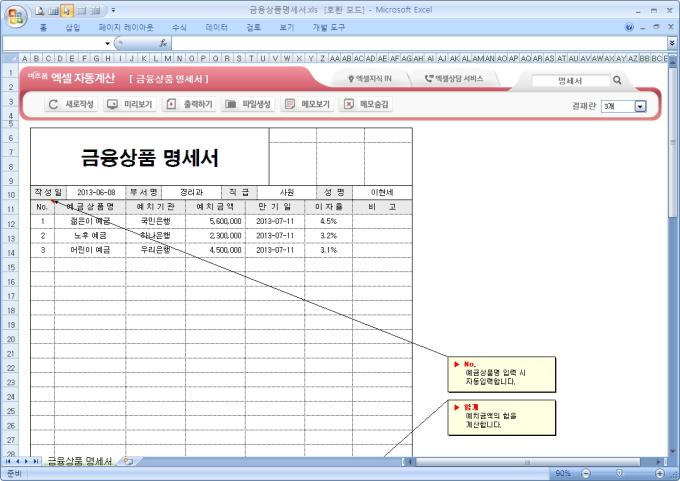
Task: Click the zoom slider handle
Action: (620, 474)
